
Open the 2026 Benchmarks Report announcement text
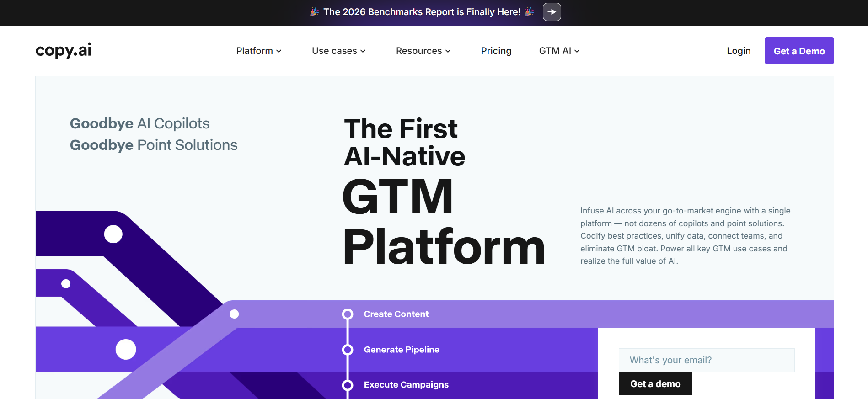pyautogui.click(x=422, y=12)
